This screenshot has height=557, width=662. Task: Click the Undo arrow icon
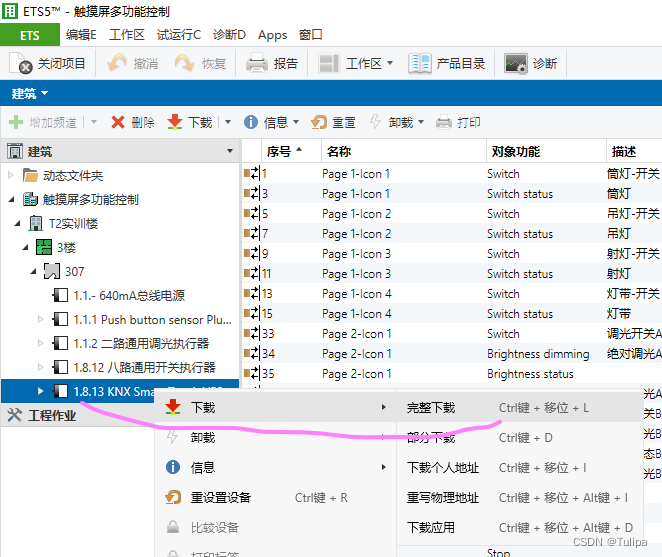pos(117,63)
